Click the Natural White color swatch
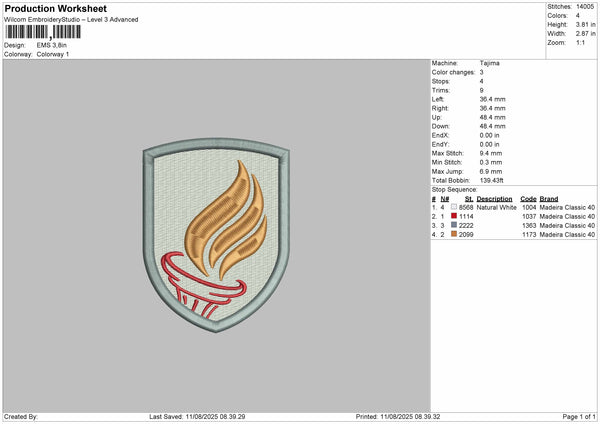600x424 pixels. coord(454,207)
